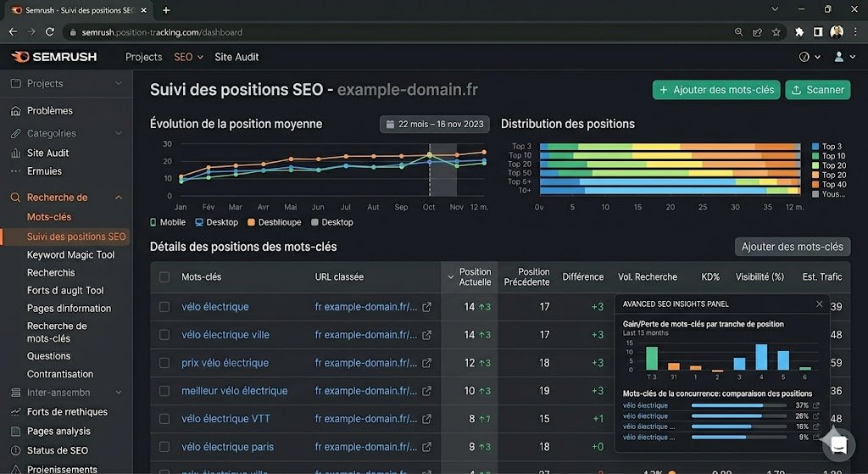
Task: Sort by Position Actuelle column
Action: (x=470, y=277)
